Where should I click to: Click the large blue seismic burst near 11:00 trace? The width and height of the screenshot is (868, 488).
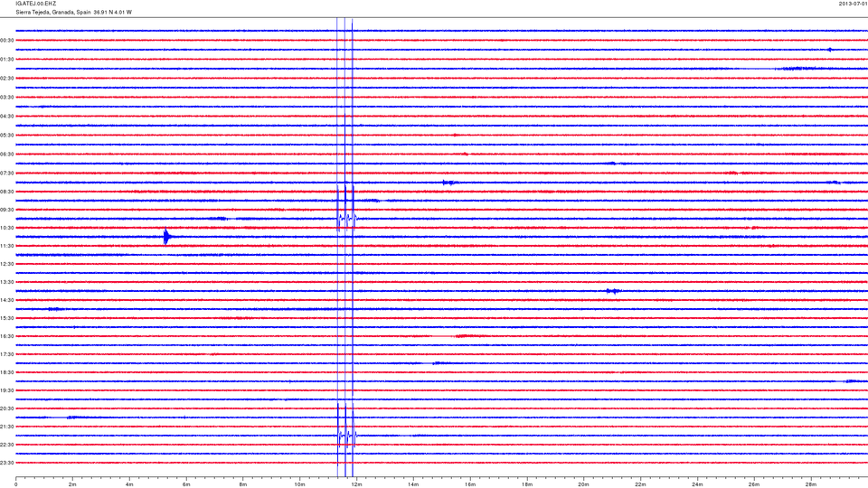point(167,237)
